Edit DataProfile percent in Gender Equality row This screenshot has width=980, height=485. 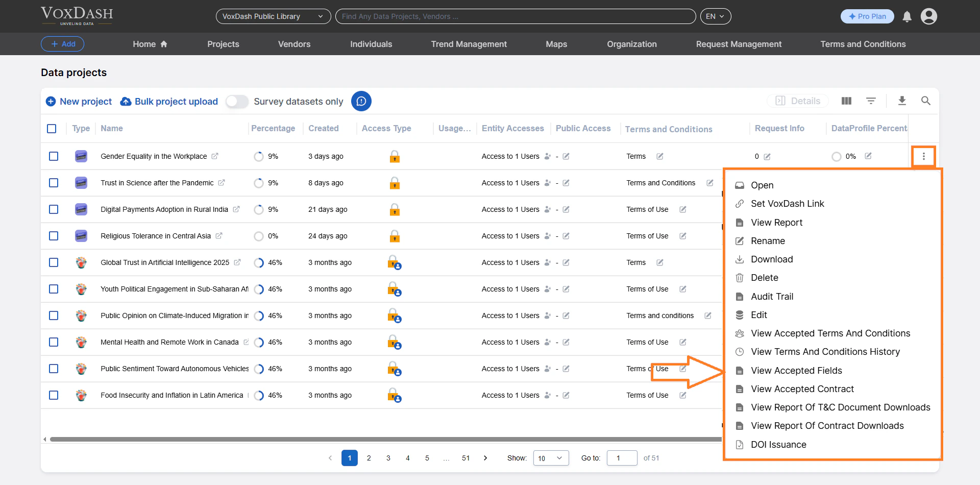(x=868, y=156)
